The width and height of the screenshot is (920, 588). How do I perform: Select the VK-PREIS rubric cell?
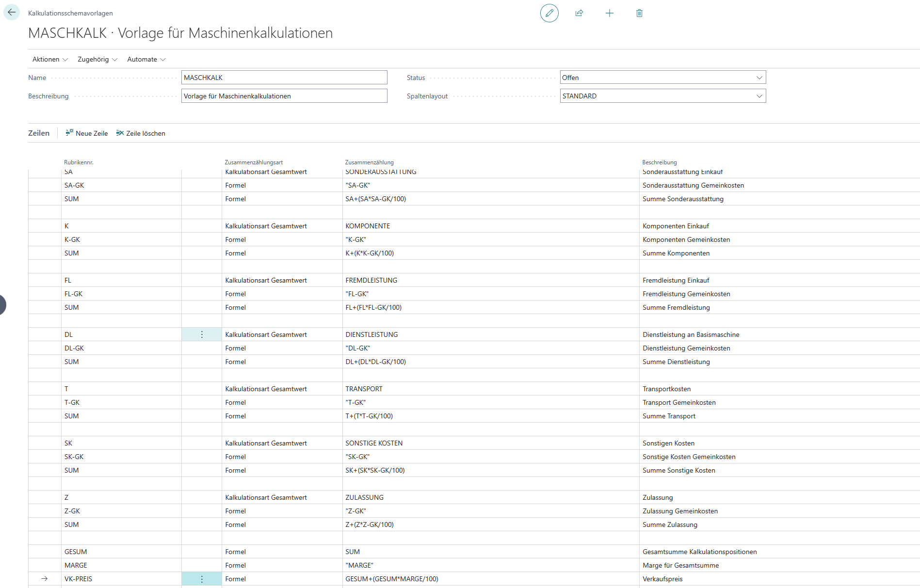pos(121,579)
